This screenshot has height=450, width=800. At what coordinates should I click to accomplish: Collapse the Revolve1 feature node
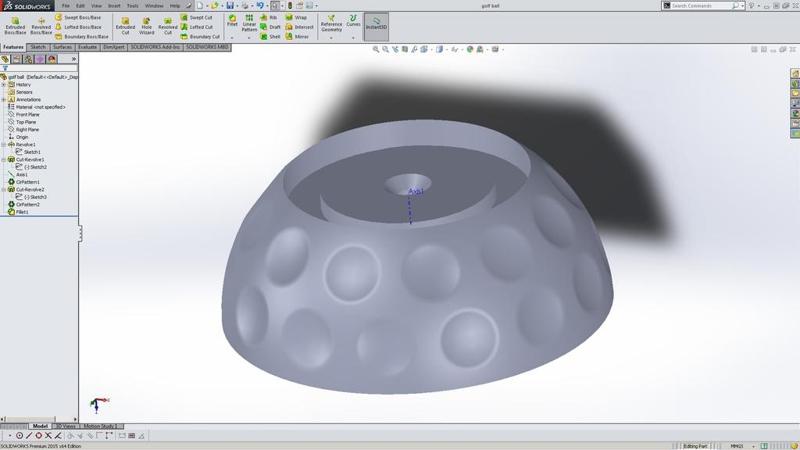pos(4,144)
